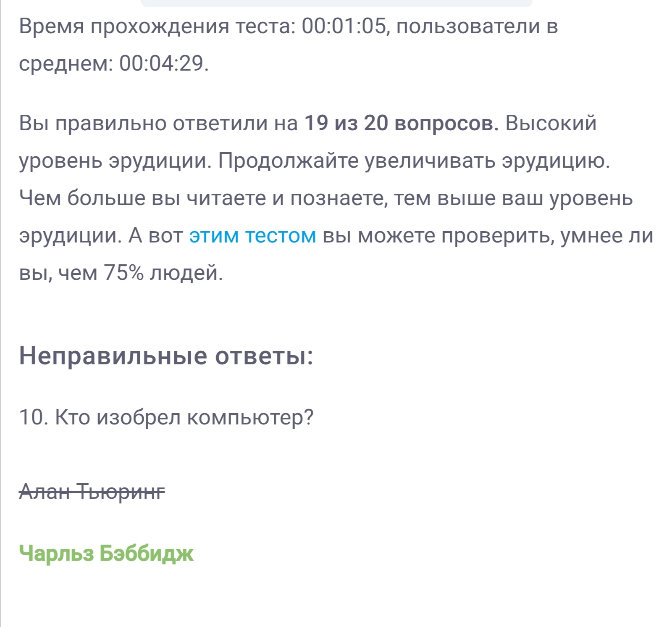Click the 'Продолжайте увеличивать эрудицию' sentence
The height and width of the screenshot is (627, 672).
(414, 161)
